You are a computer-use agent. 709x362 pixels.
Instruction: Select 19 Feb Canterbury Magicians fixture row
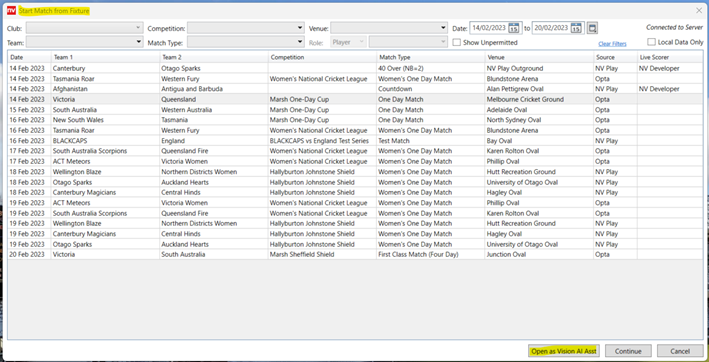coord(355,234)
